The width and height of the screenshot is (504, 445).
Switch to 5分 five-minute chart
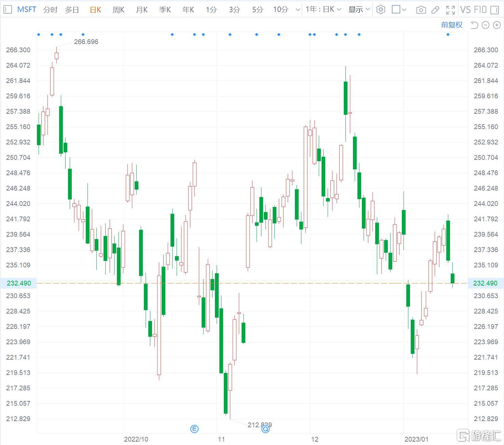pyautogui.click(x=258, y=10)
